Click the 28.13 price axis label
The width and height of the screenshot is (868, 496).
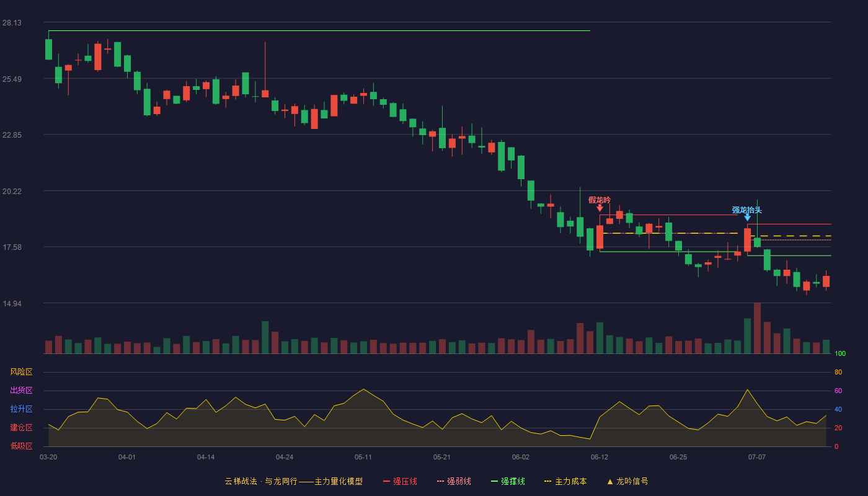[12, 23]
